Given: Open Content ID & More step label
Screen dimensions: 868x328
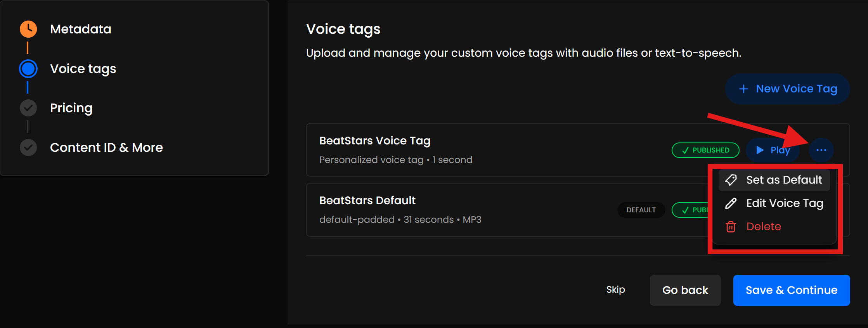Looking at the screenshot, I should coord(106,148).
